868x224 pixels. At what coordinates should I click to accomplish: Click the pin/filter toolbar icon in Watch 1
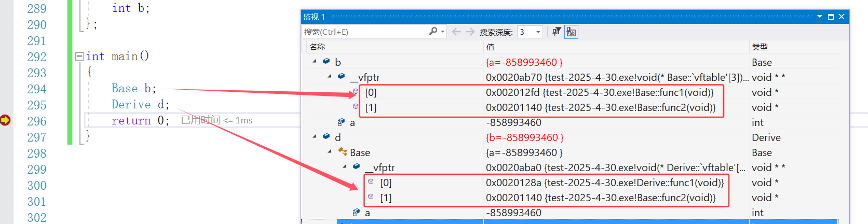coord(557,32)
